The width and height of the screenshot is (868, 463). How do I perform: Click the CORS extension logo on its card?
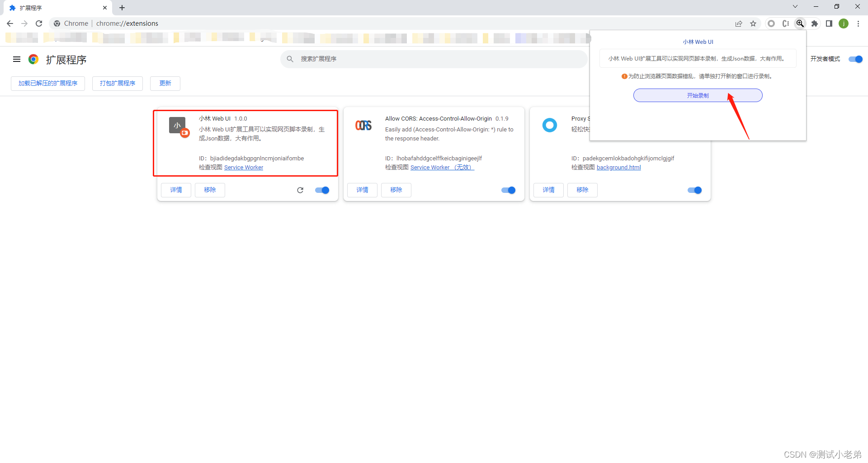[x=363, y=125]
